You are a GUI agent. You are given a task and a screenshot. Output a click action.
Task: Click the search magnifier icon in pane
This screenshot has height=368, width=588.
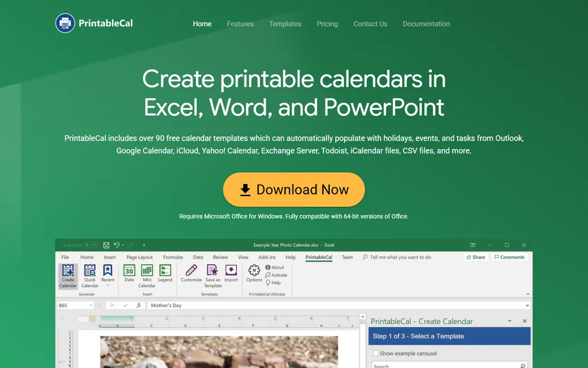[523, 366]
